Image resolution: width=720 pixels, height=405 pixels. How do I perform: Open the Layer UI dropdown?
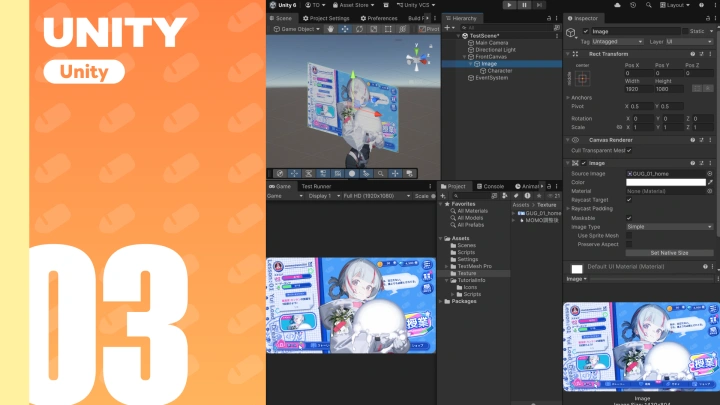coord(689,42)
